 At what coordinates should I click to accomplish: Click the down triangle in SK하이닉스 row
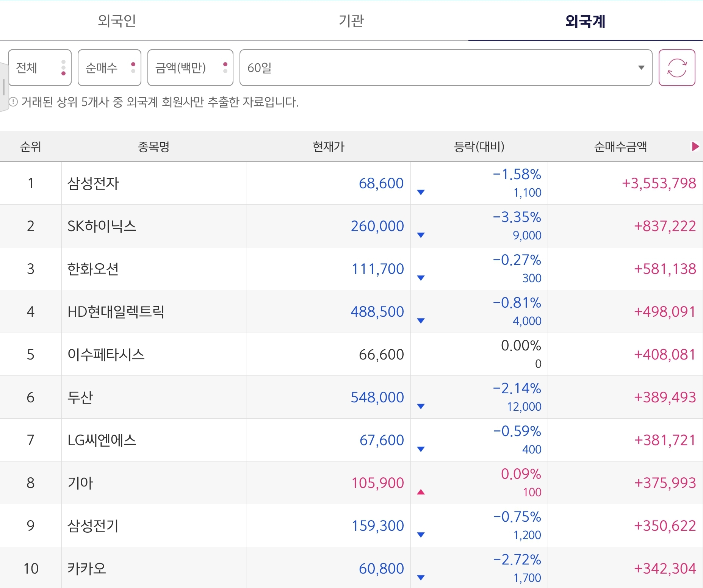click(421, 235)
